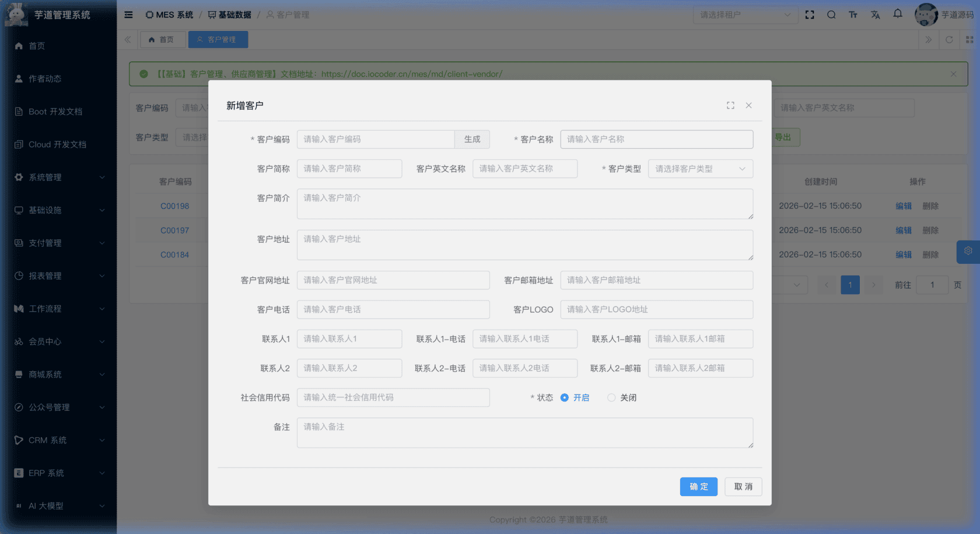Click the 客户名称 input field
Image resolution: width=980 pixels, height=534 pixels.
coord(656,139)
